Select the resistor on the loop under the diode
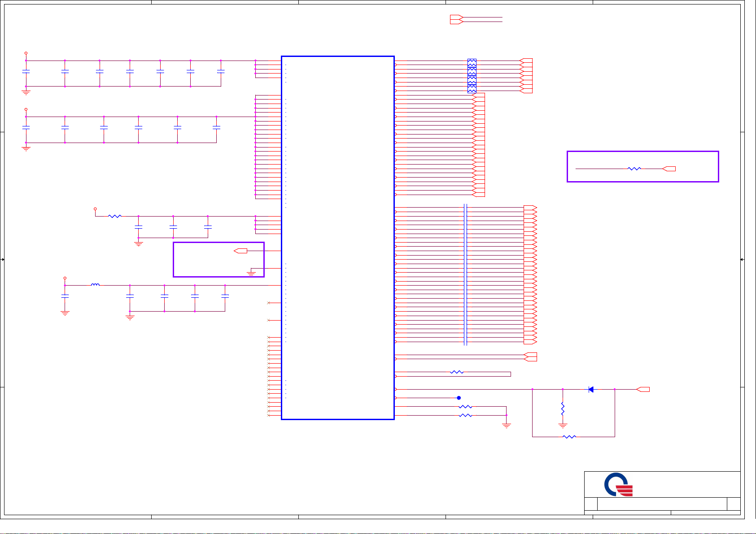Viewport: 756px width, 534px height. coord(569,437)
